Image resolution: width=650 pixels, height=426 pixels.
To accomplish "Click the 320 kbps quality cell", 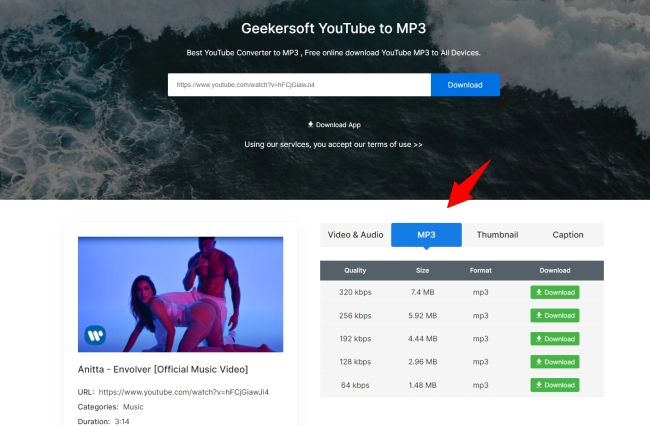I will (355, 292).
